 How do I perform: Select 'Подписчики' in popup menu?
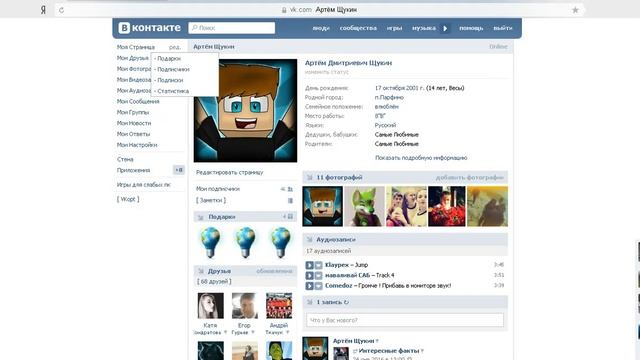172,69
